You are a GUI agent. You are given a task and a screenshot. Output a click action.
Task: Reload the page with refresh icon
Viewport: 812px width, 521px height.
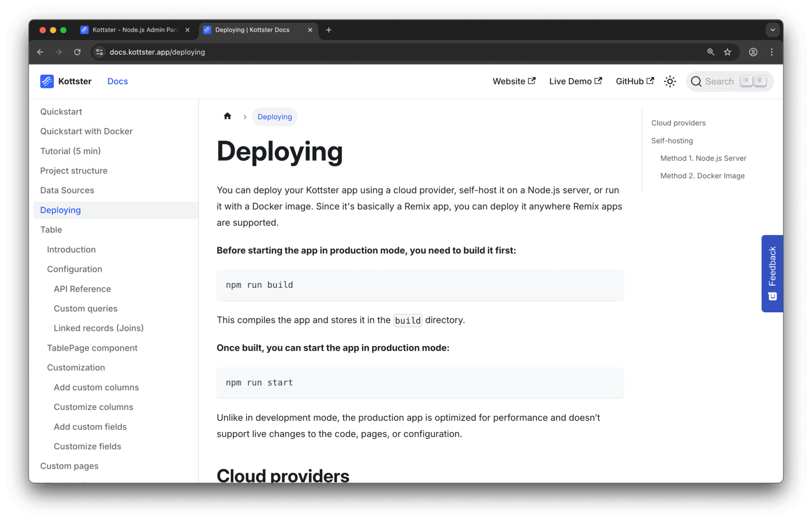click(x=77, y=52)
